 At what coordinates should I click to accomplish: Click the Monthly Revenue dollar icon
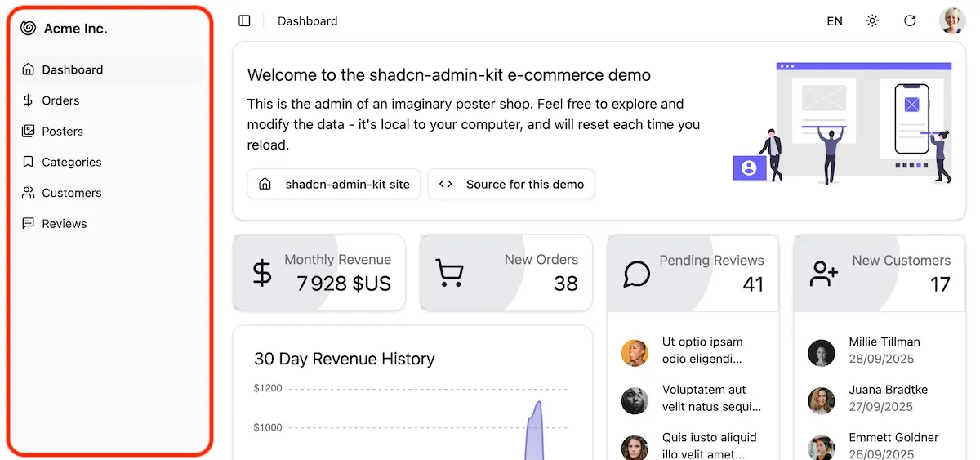[x=262, y=273]
